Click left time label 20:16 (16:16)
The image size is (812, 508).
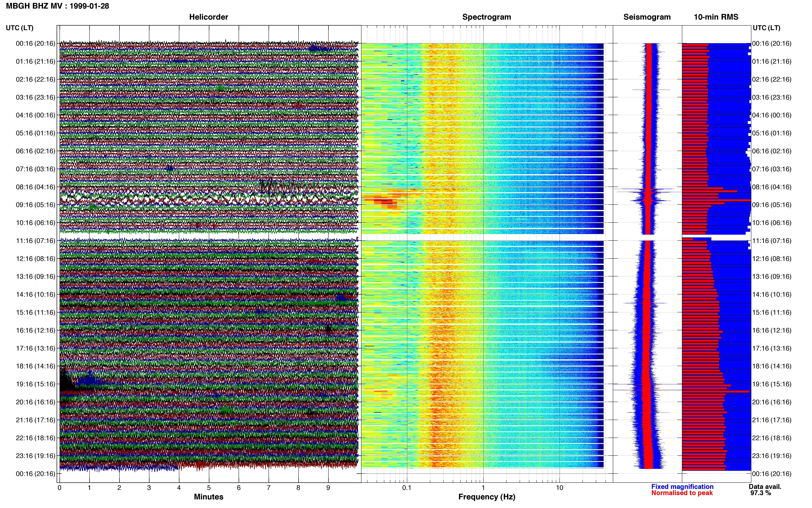point(36,402)
